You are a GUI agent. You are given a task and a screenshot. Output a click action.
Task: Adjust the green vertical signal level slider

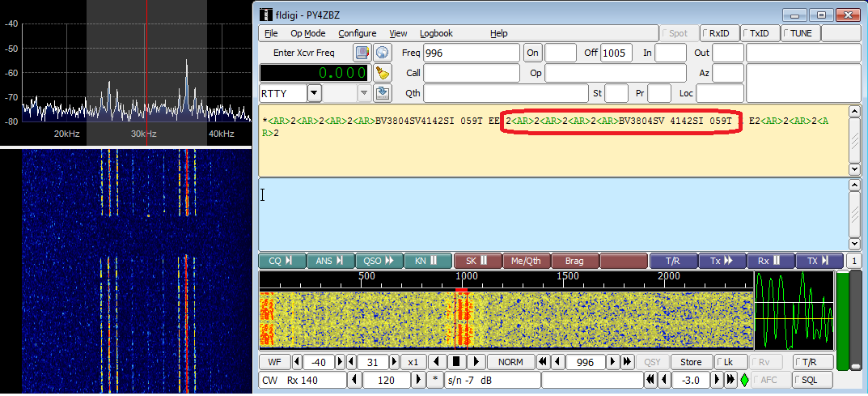click(843, 321)
